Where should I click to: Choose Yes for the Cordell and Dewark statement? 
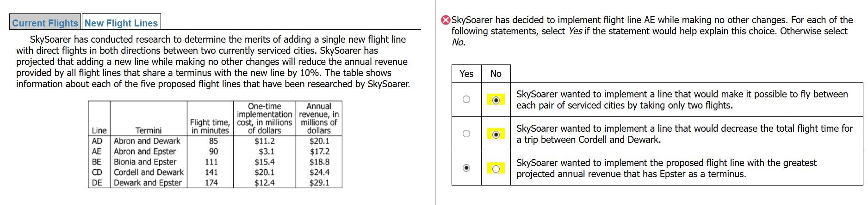click(x=466, y=134)
